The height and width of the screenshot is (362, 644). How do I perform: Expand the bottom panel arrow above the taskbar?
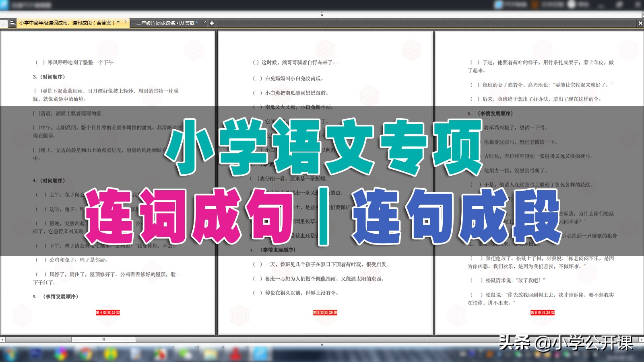pyautogui.click(x=322, y=344)
